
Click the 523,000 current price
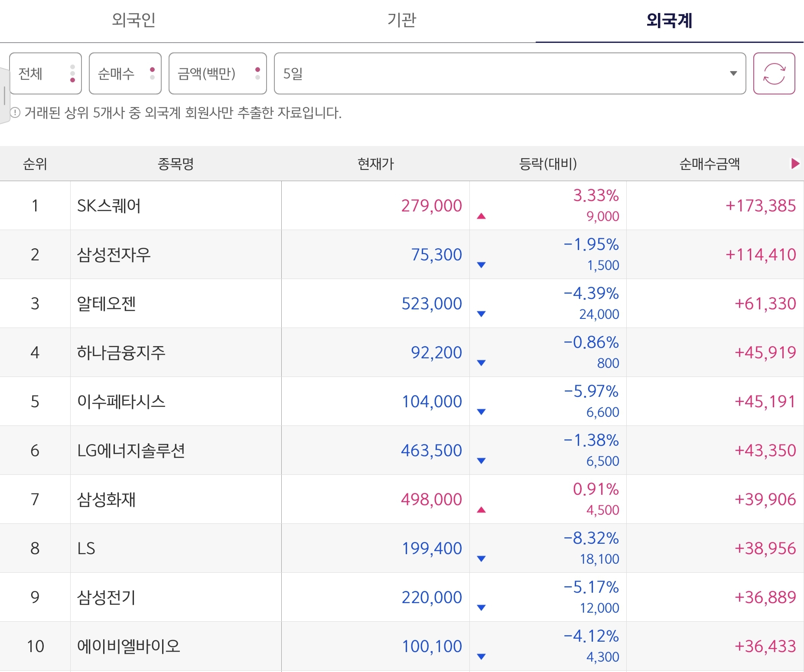431,304
